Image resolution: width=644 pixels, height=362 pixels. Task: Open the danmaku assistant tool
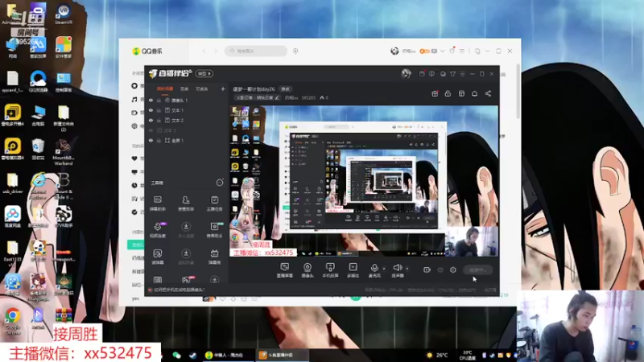(157, 204)
